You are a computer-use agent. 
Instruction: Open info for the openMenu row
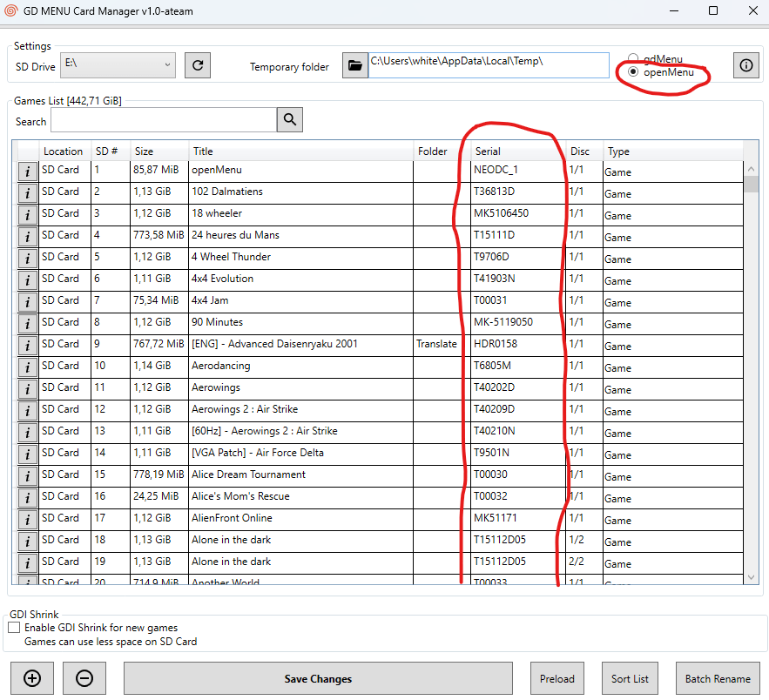[x=27, y=171]
